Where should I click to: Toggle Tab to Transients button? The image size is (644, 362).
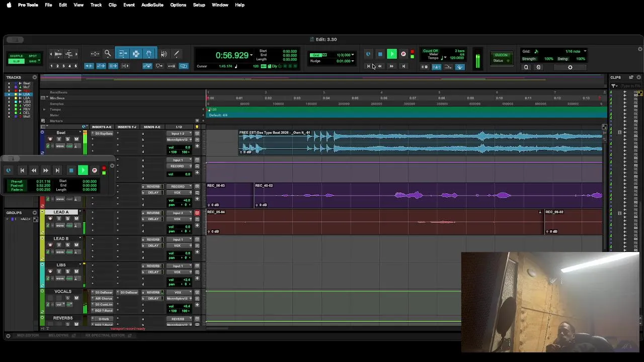click(89, 66)
